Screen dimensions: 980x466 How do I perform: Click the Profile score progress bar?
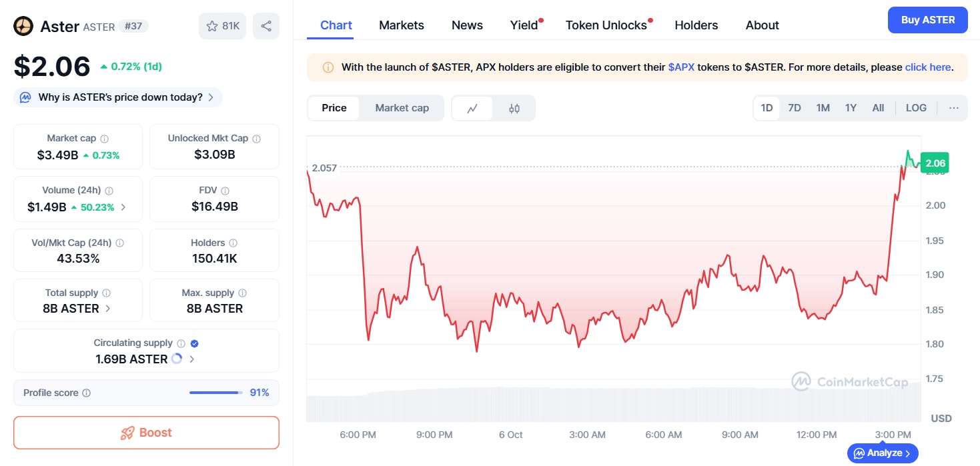(214, 393)
